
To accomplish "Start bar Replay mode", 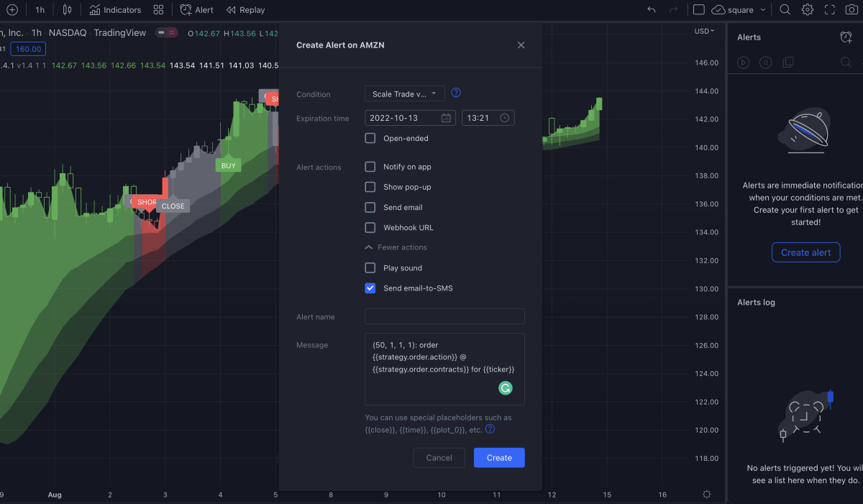I will coord(245,10).
